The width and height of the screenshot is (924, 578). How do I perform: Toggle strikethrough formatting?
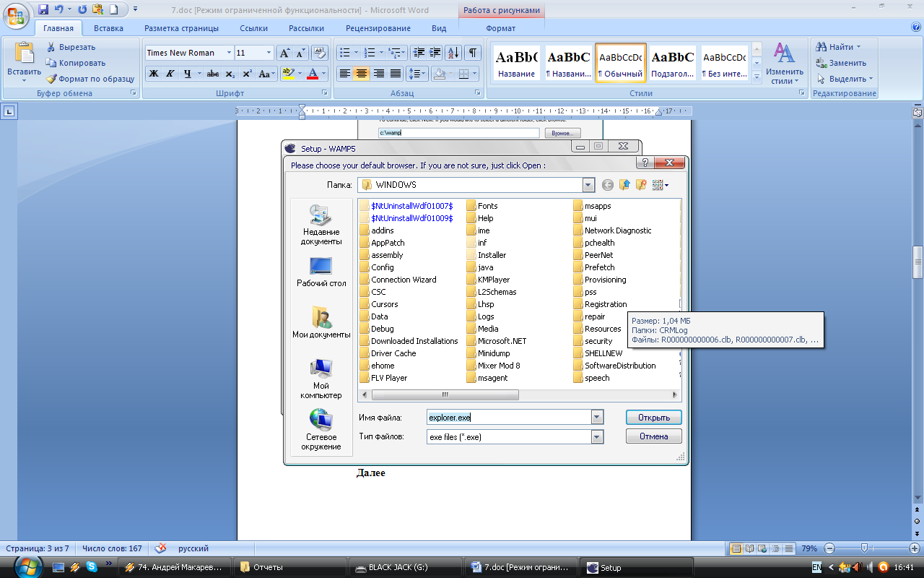click(213, 74)
